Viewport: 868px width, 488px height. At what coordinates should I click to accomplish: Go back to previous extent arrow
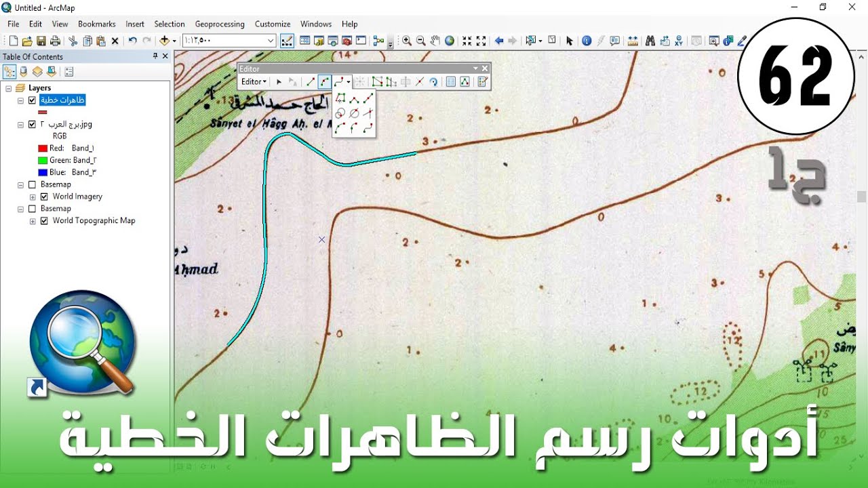(499, 41)
